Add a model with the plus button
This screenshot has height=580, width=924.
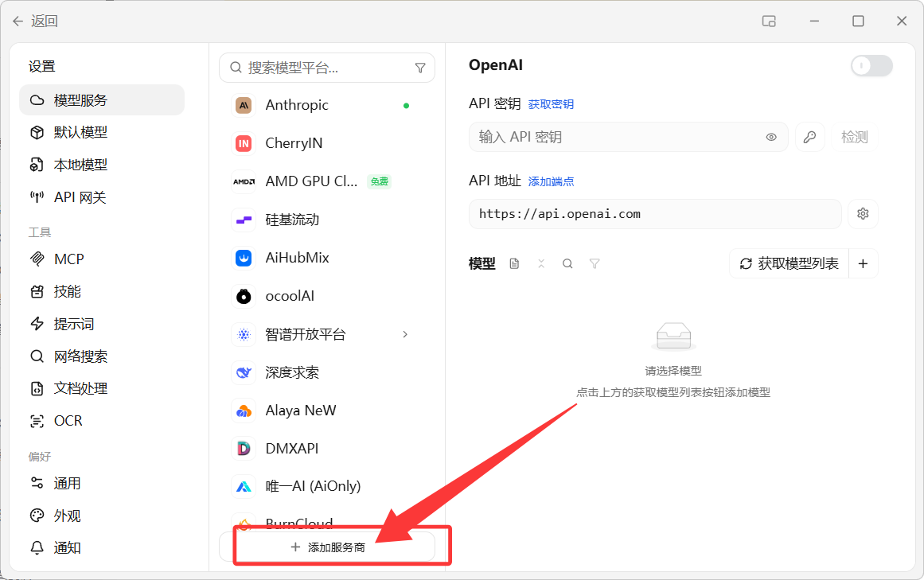864,263
